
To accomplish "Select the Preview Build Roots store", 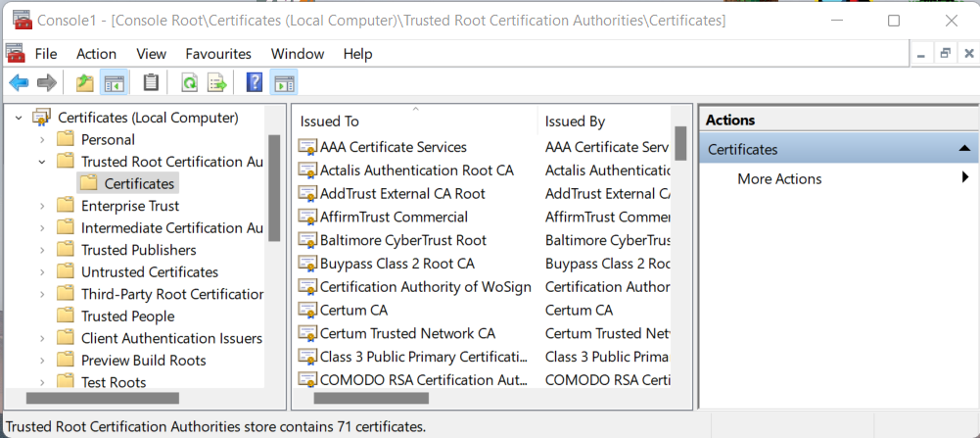I will [143, 361].
